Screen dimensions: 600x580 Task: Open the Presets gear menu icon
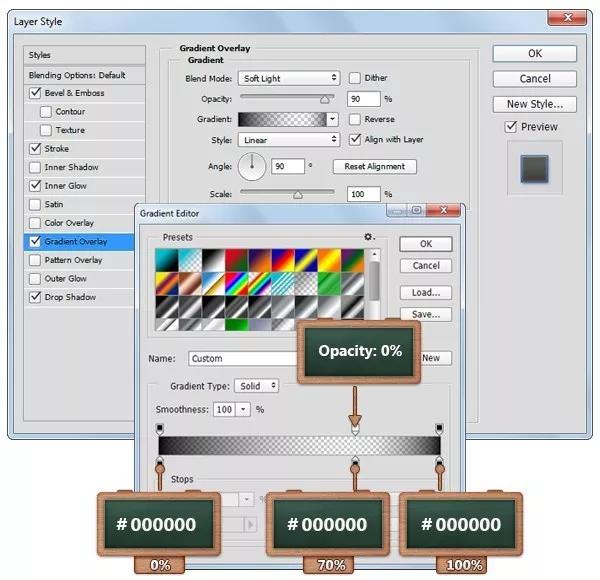[369, 237]
